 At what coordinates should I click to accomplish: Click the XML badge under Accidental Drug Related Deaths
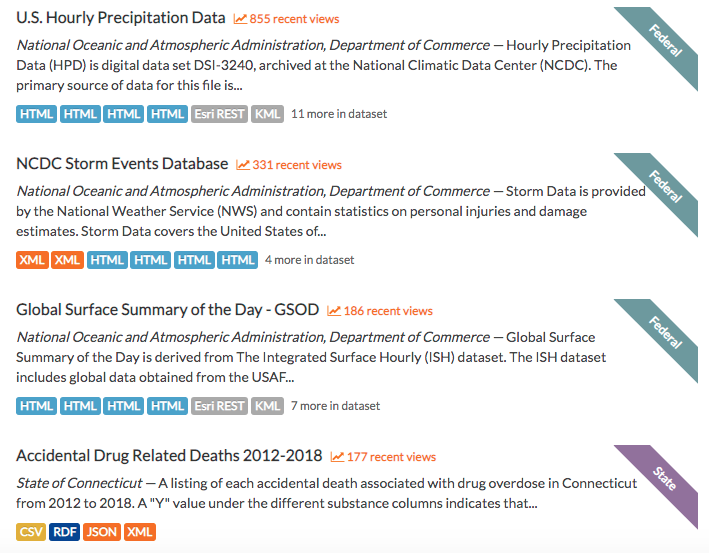tap(140, 532)
